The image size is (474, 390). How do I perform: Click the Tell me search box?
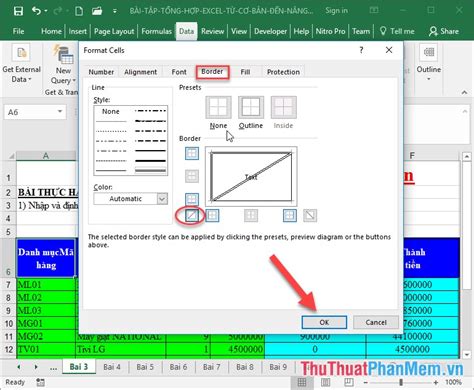tap(397, 31)
